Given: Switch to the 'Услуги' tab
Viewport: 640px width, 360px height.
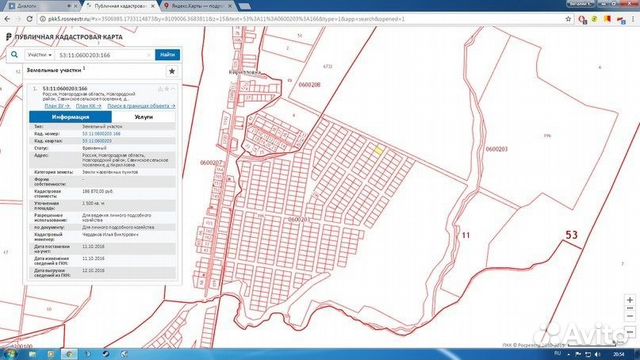Looking at the screenshot, I should (x=143, y=117).
